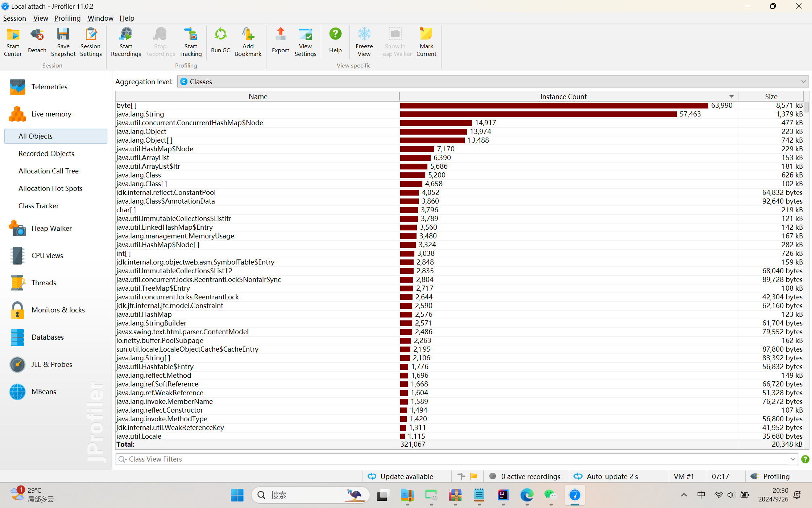Click the pin icon in status bar
Screen dimensions: 812x508
point(461,476)
